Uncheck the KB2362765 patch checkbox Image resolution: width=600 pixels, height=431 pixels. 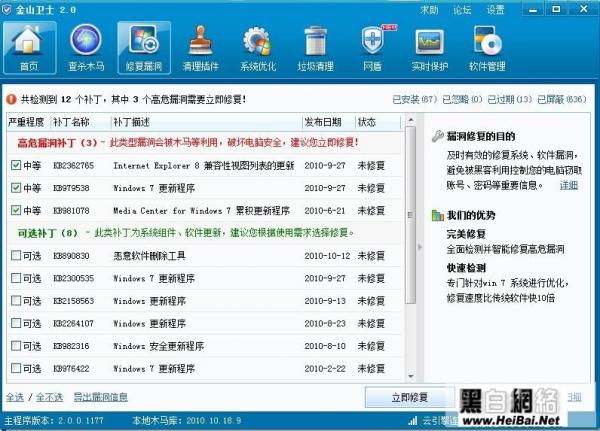pos(15,165)
